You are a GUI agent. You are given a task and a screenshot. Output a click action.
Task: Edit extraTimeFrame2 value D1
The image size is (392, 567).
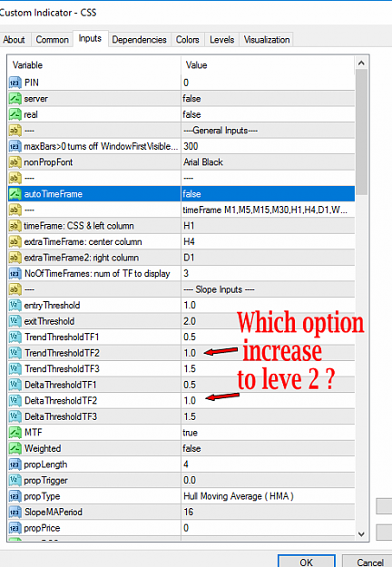point(268,258)
